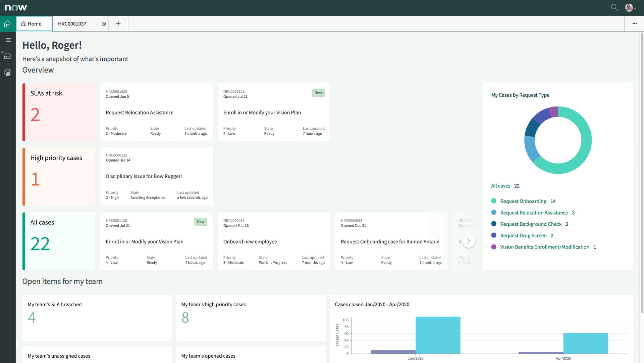
Task: Click the Request Relocation Assistance legend link
Action: [x=533, y=213]
